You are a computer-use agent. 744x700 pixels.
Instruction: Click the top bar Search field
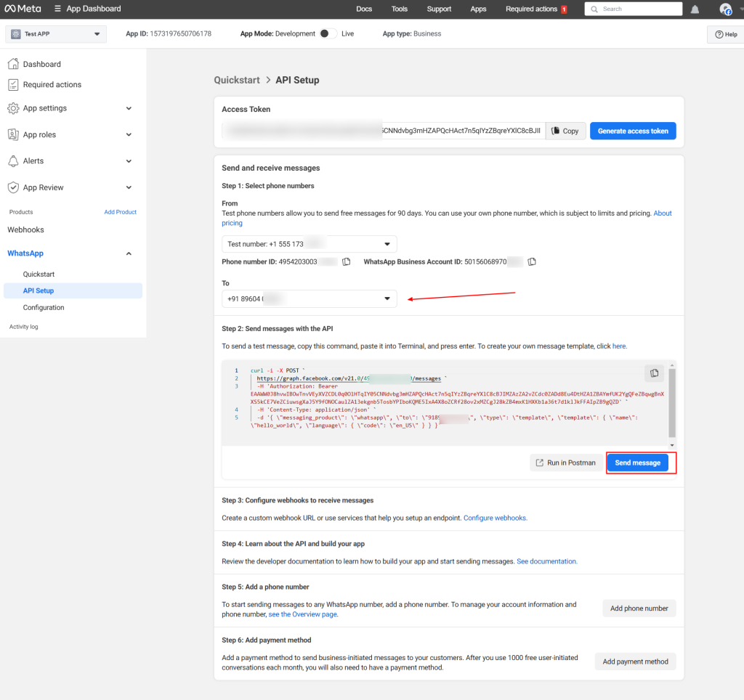click(x=634, y=9)
